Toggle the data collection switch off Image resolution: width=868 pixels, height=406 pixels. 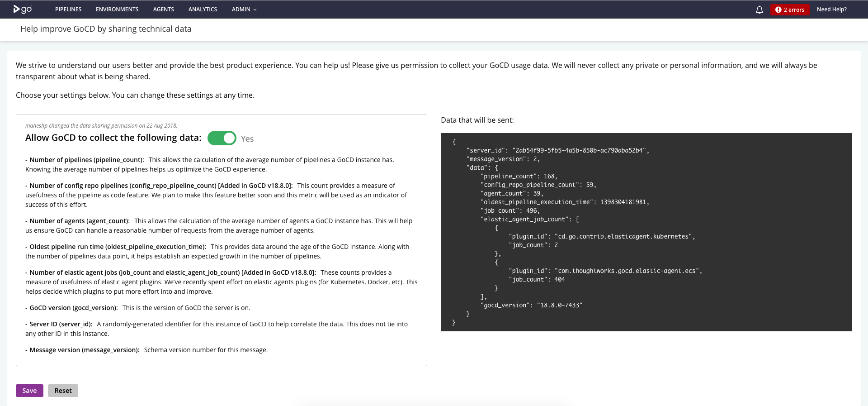point(222,138)
